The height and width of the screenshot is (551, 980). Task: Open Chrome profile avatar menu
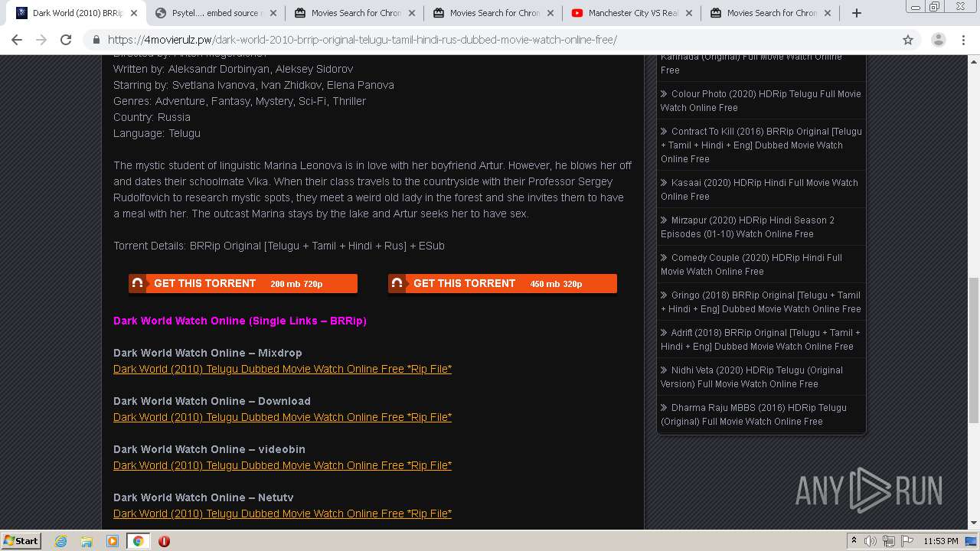pyautogui.click(x=938, y=40)
